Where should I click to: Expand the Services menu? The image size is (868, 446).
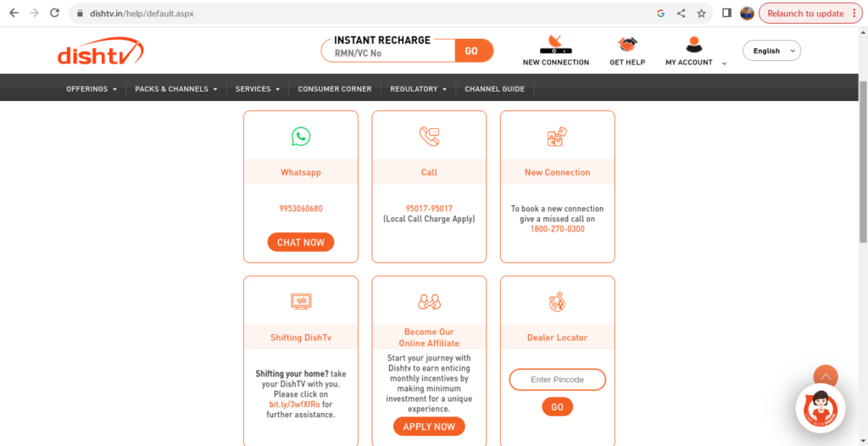point(258,89)
